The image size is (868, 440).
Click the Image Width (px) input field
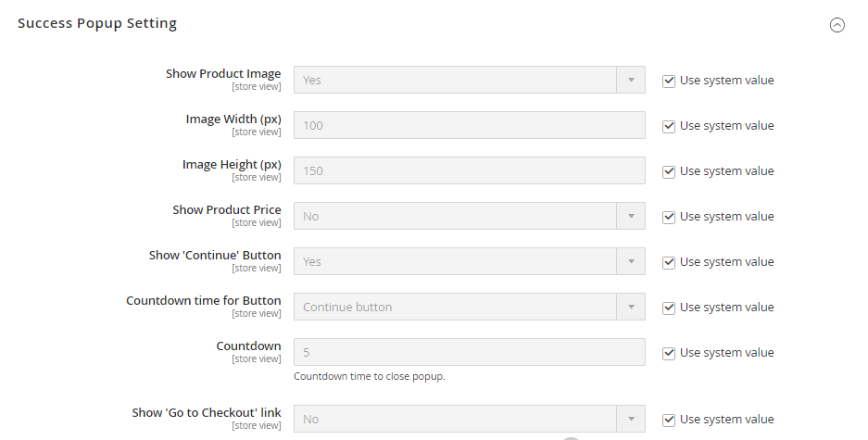click(x=469, y=126)
